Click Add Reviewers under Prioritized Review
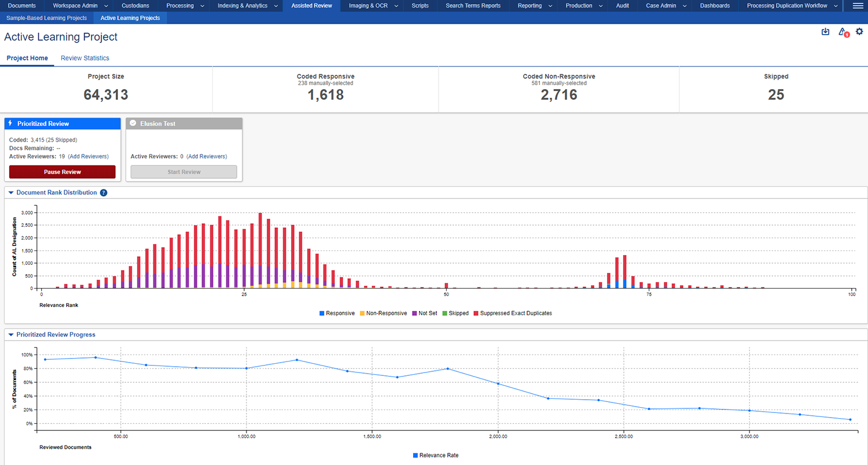 pyautogui.click(x=88, y=156)
